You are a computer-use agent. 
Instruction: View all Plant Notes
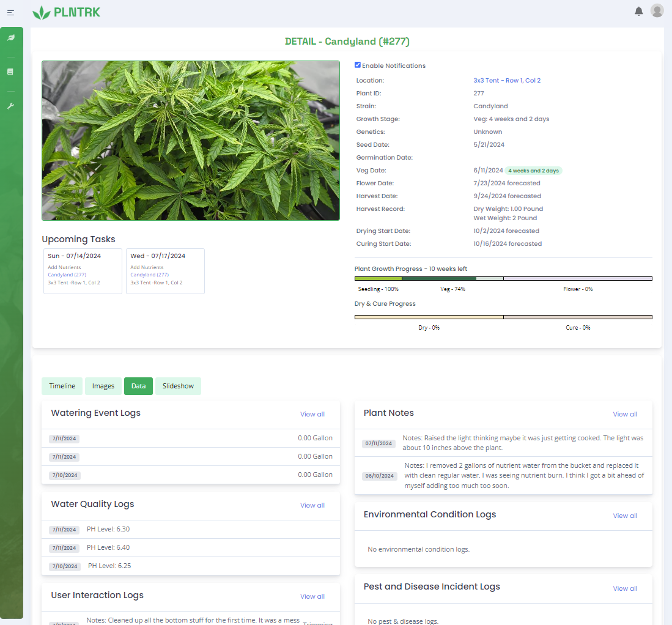click(625, 415)
